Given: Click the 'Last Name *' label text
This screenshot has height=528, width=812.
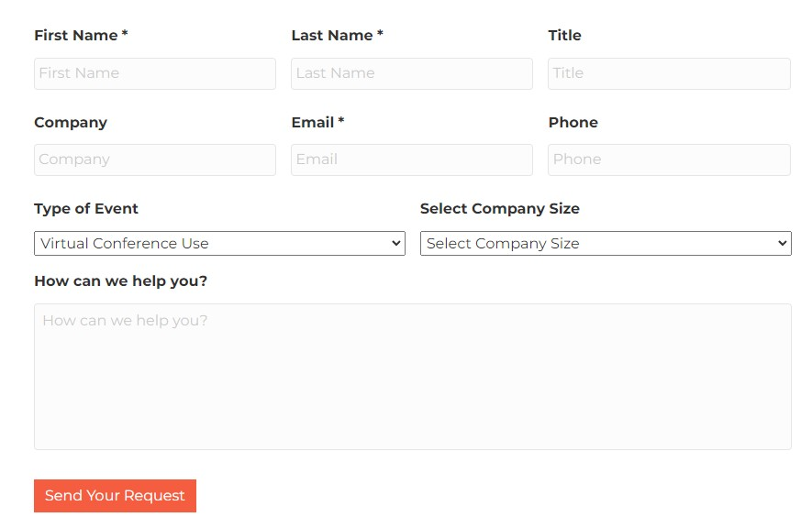Looking at the screenshot, I should coord(337,35).
